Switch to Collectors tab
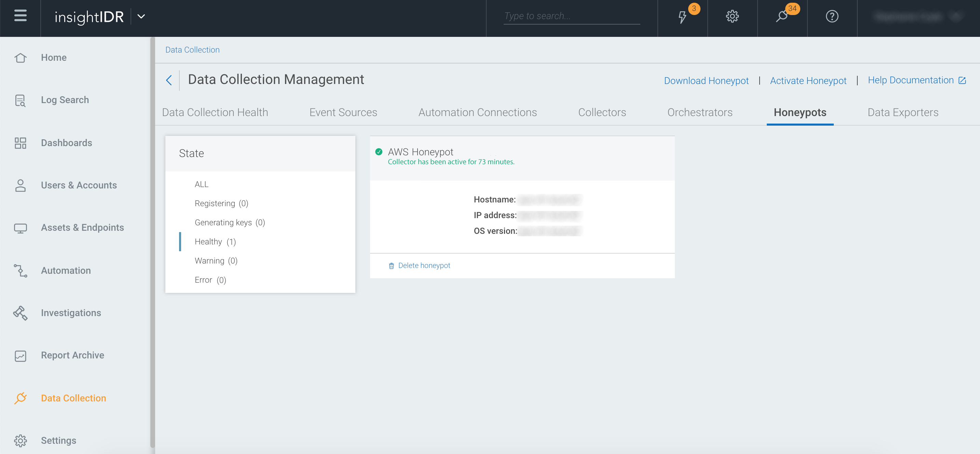 pyautogui.click(x=602, y=112)
